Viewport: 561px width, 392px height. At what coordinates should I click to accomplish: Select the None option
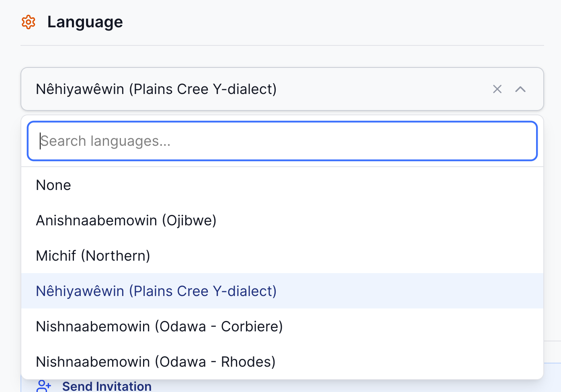(x=53, y=185)
